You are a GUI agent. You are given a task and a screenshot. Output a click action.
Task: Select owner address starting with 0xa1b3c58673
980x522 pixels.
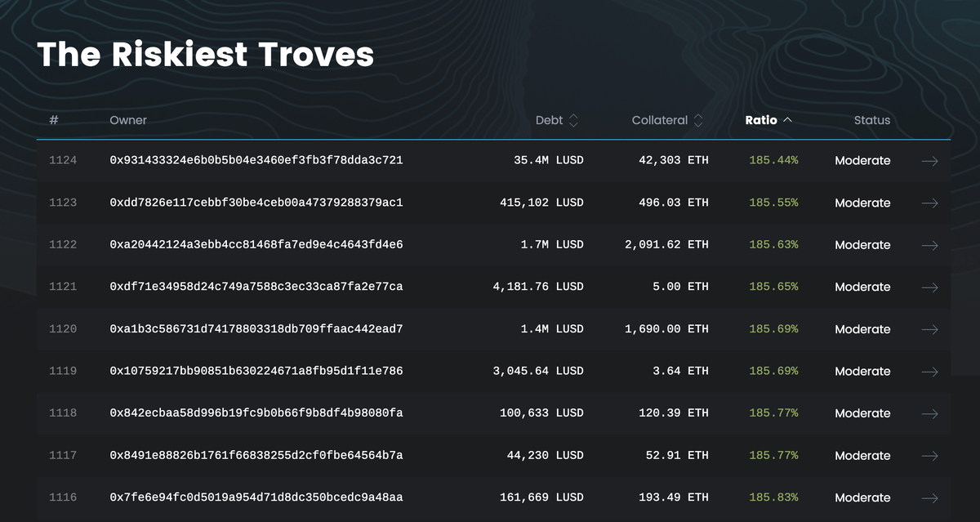(256, 329)
